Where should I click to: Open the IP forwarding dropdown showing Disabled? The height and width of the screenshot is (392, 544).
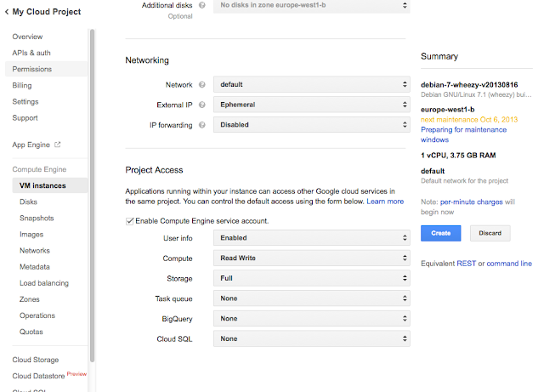(312, 125)
